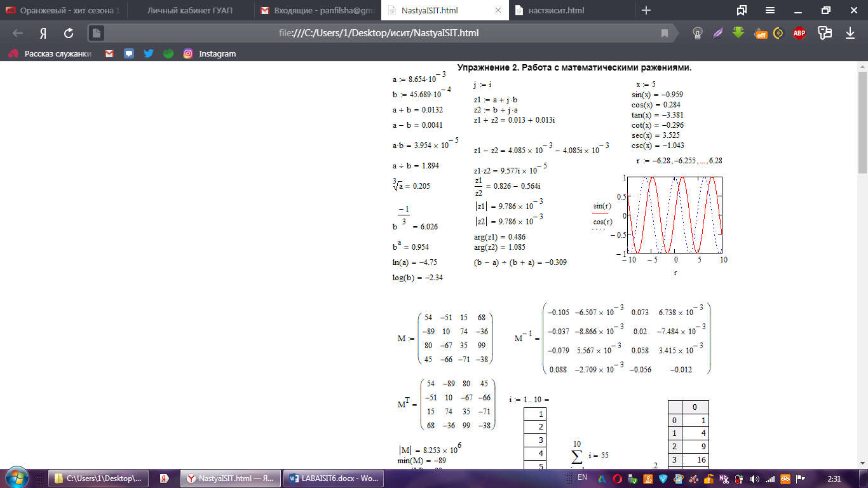Open the browser main menu (three lines)
Screen dimensions: 868x488
coord(770,10)
